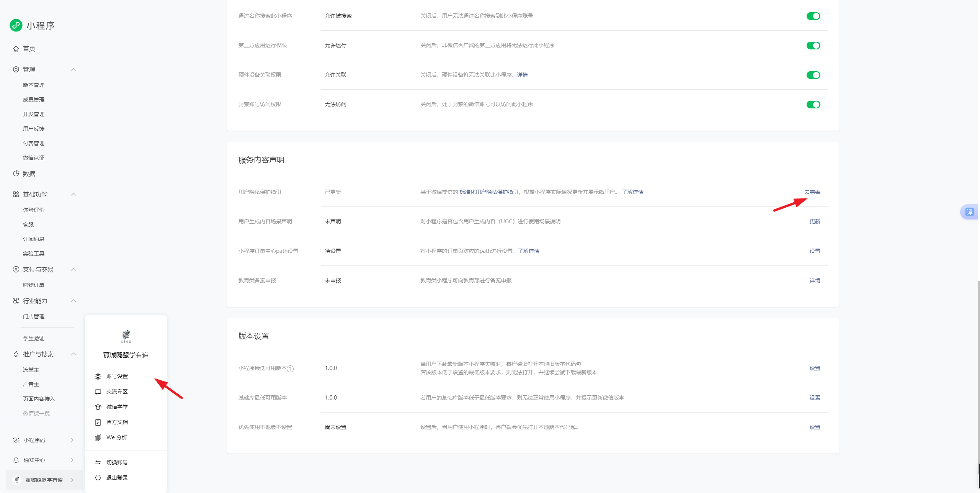Click the document icon beside 官方文档
The width and height of the screenshot is (980, 493).
[98, 422]
